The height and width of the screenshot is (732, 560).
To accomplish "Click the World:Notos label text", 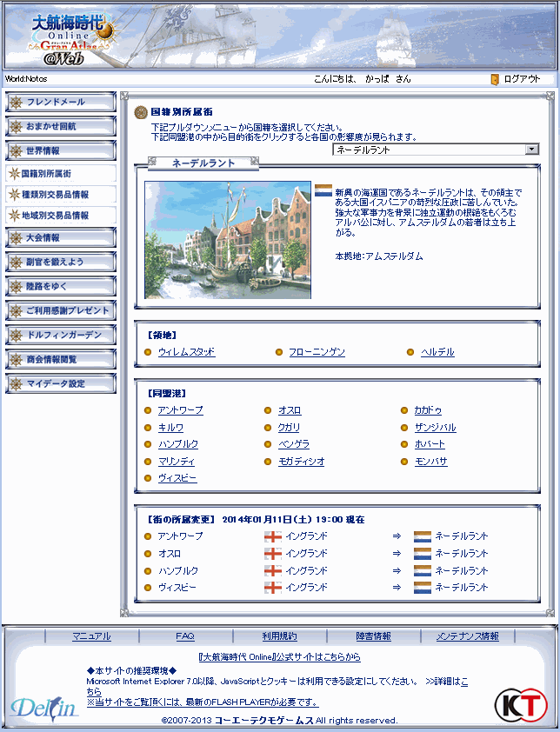I will [x=26, y=79].
